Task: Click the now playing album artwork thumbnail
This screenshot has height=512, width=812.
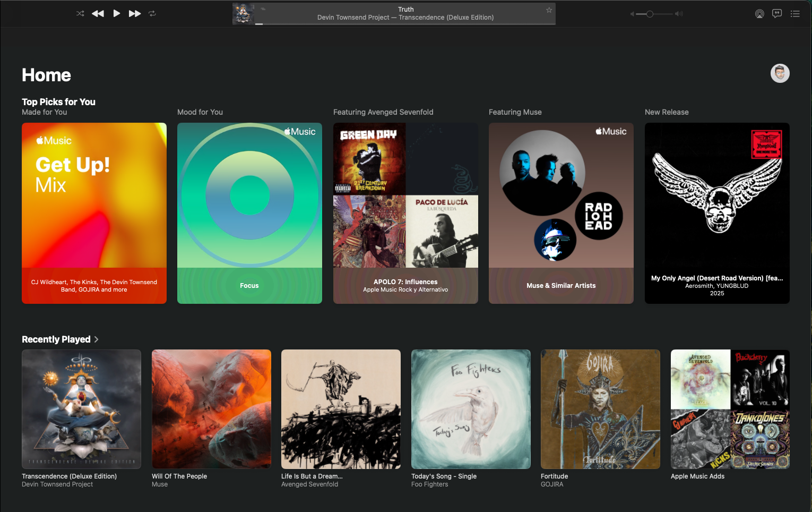Action: tap(244, 14)
